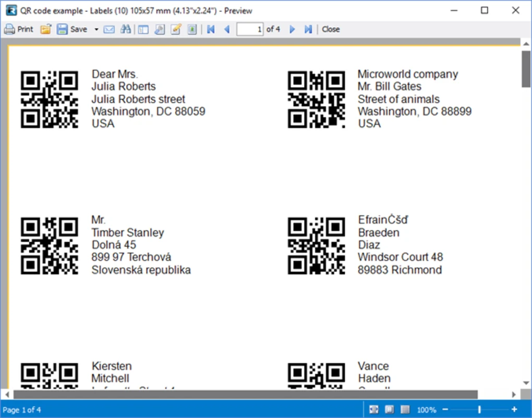Jump to last page
Image resolution: width=532 pixels, height=418 pixels.
point(308,29)
